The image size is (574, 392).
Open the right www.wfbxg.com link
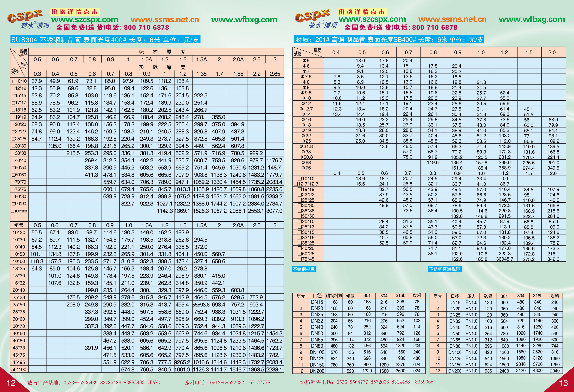point(532,19)
